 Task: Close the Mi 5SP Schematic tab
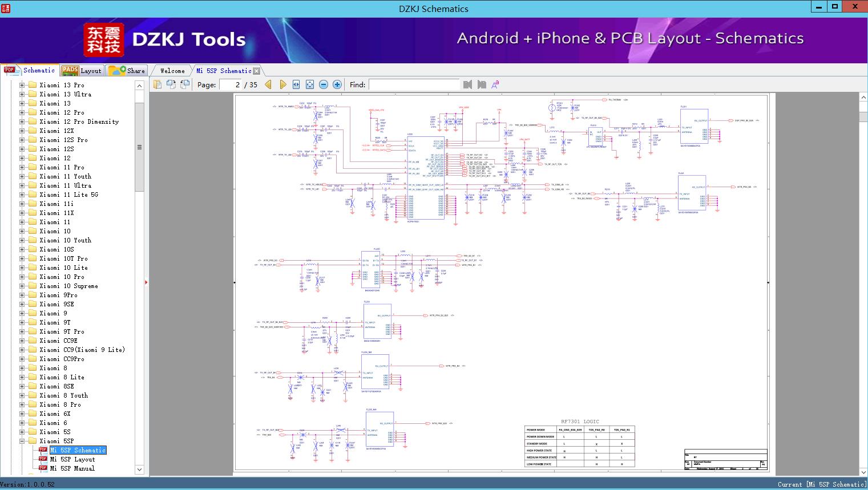click(x=257, y=71)
